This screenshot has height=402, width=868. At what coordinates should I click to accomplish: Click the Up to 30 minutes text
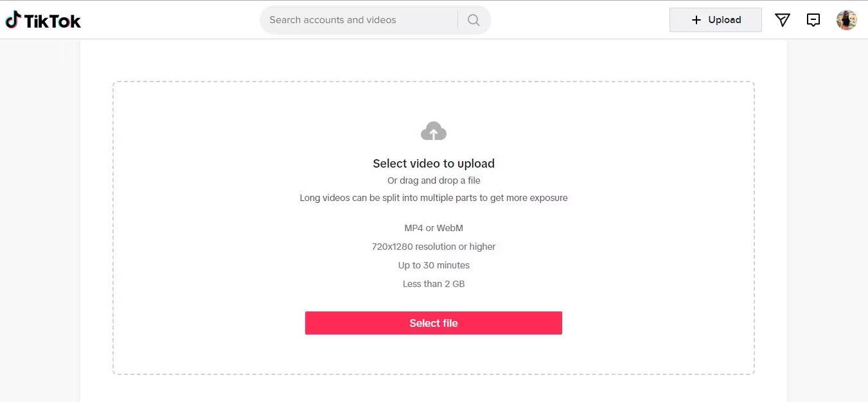click(x=434, y=265)
